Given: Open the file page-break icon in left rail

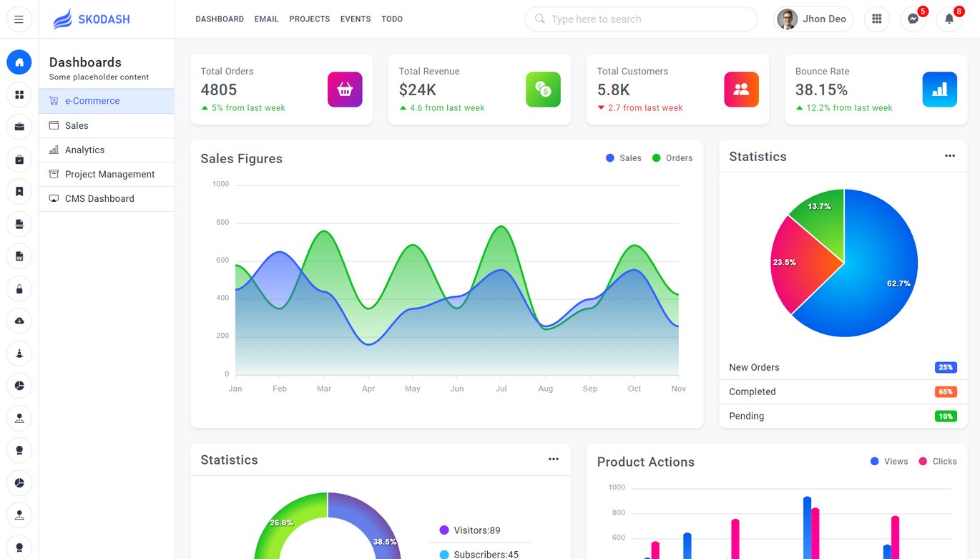Looking at the screenshot, I should pos(19,224).
